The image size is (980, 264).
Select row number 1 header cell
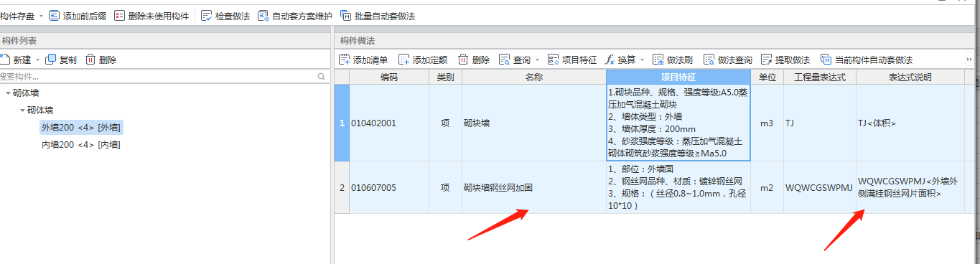click(x=342, y=123)
